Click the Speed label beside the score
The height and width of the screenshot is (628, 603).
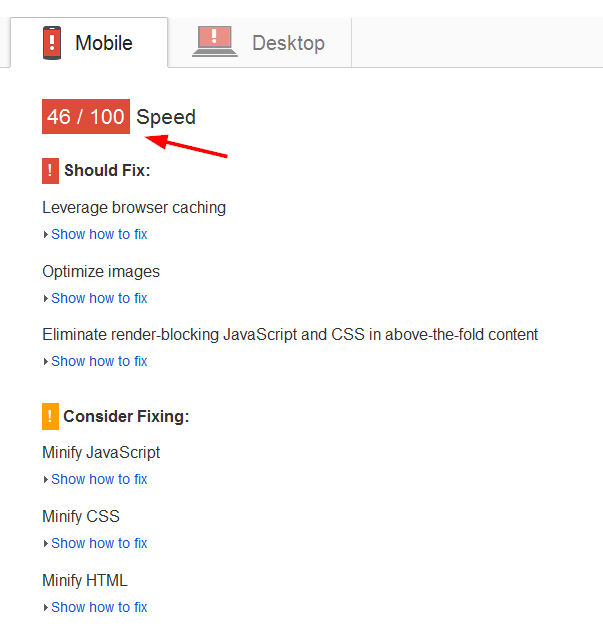[166, 117]
